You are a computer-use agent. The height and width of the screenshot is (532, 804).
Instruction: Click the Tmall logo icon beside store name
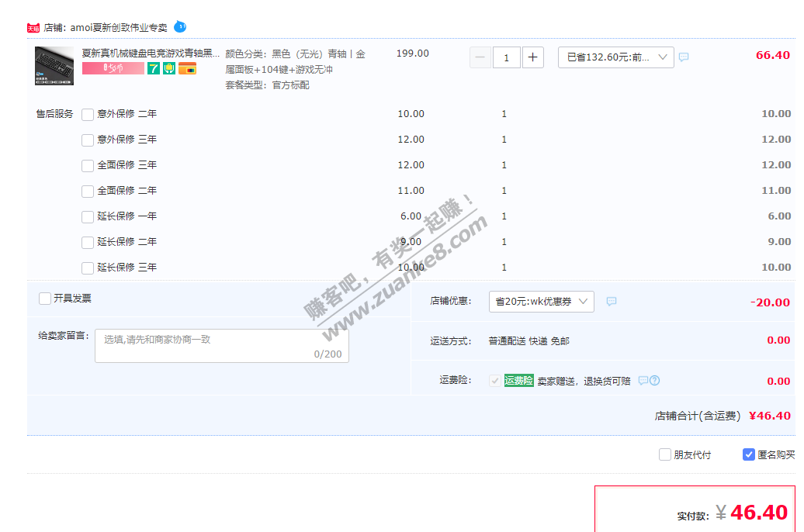point(33,28)
